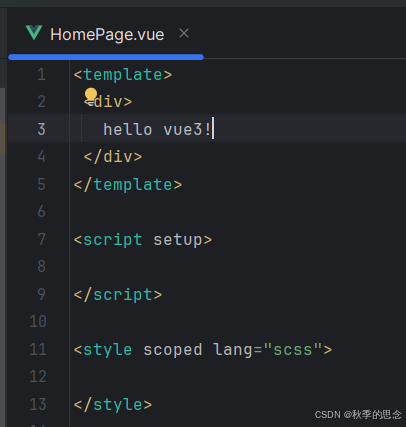Click the setup attribute in script tag
406x427 pixels.
tap(178, 240)
